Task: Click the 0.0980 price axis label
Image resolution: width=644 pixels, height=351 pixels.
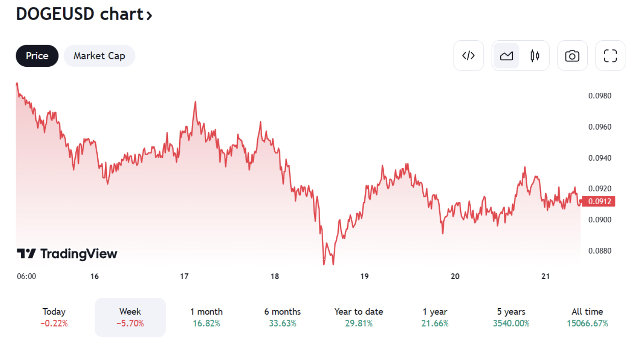Action: click(600, 96)
